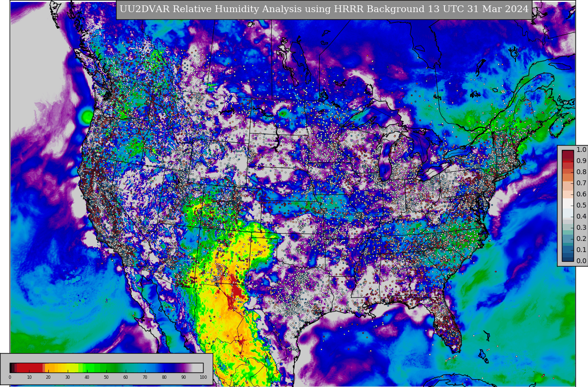Screen dimensions: 588x387
Task: Pick the orange segment between 0.7 and 0.8
Action: [x=568, y=178]
